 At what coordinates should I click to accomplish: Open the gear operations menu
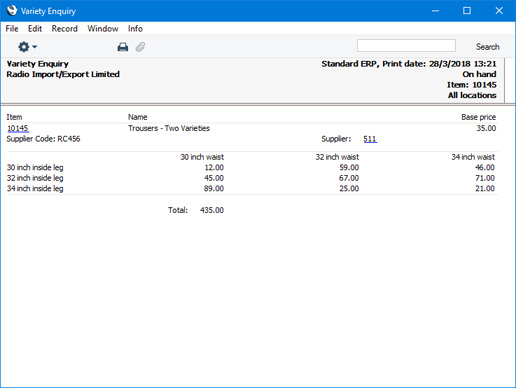(27, 47)
